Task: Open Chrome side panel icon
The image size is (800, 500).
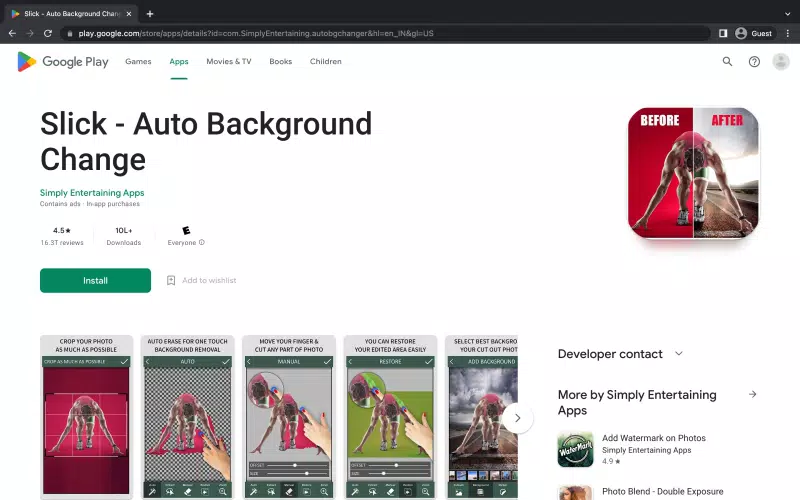Action: pos(723,33)
